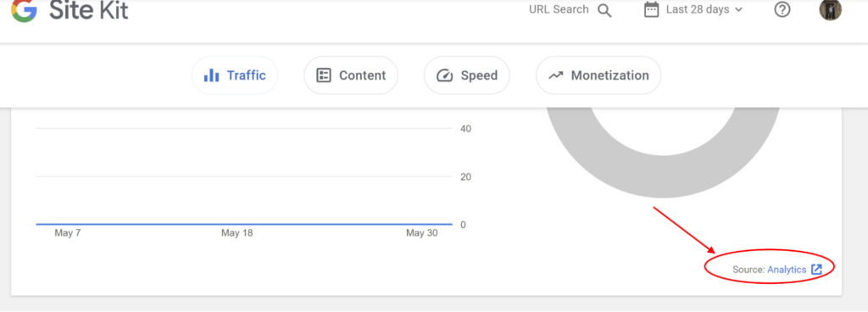This screenshot has width=868, height=312.
Task: Click the bar chart icon in the Traffic chip
Action: [211, 75]
